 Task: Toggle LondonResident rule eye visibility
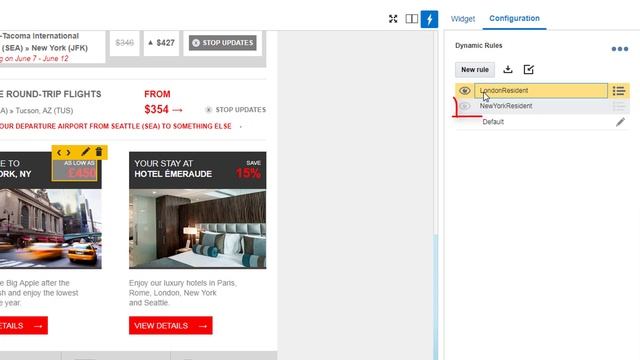464,91
